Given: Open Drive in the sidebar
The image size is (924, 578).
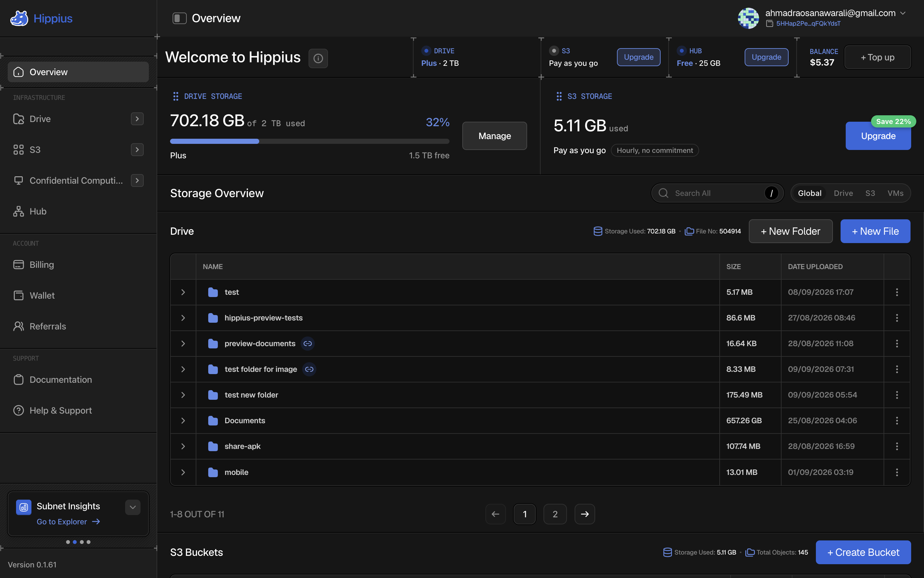Looking at the screenshot, I should point(40,119).
